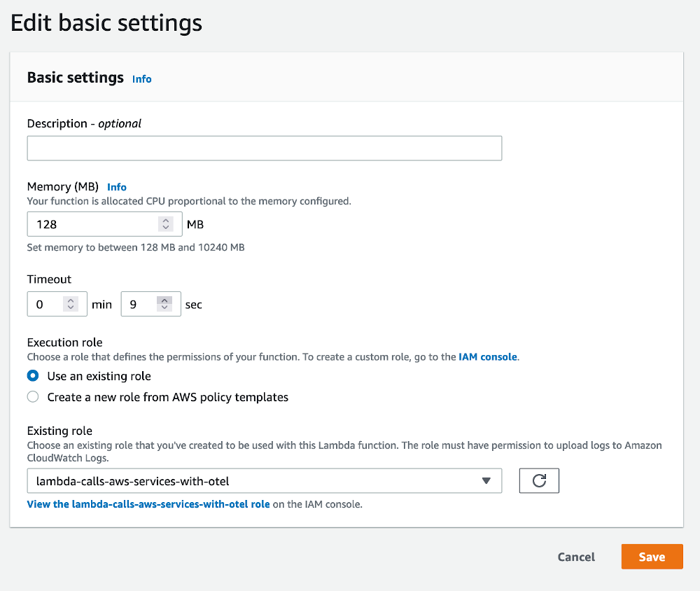Cancel editing basic settings
700x591 pixels.
[576, 557]
